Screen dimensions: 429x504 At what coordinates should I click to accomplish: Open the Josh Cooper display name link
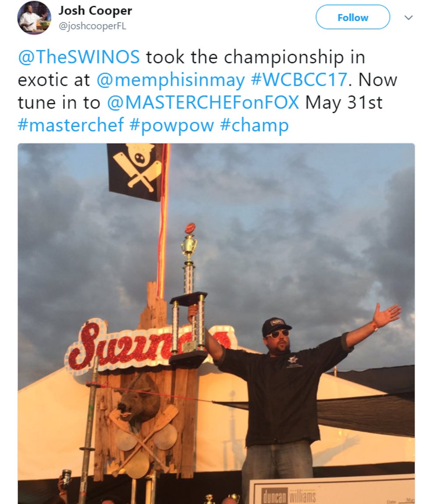(x=95, y=11)
